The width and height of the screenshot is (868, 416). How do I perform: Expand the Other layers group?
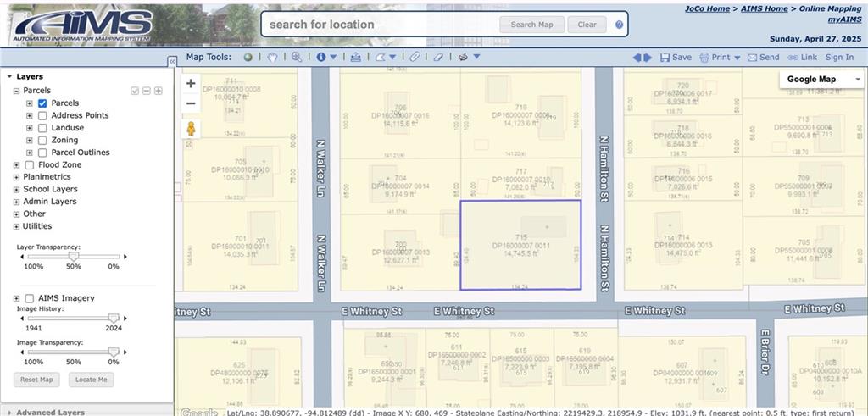(16, 214)
